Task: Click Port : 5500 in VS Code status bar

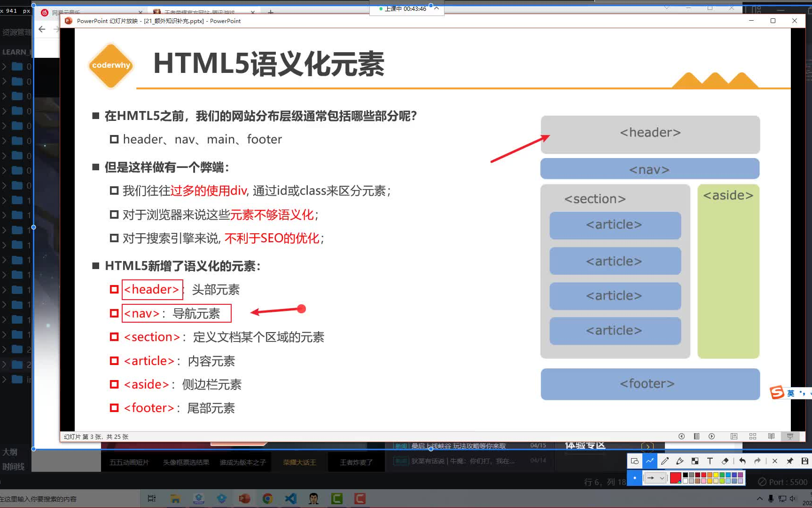Action: [783, 482]
